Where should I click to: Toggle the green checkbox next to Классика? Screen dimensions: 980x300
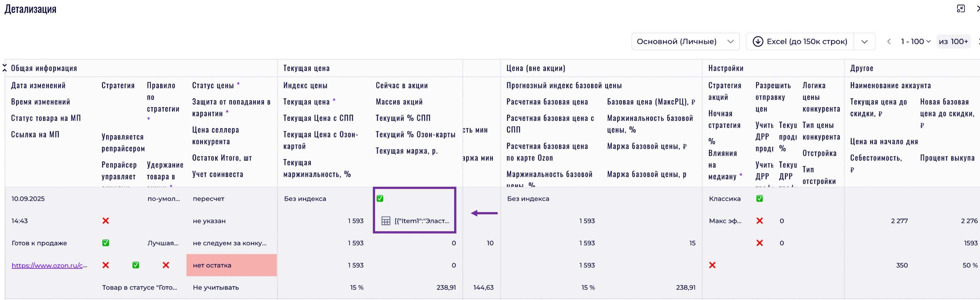pos(759,199)
